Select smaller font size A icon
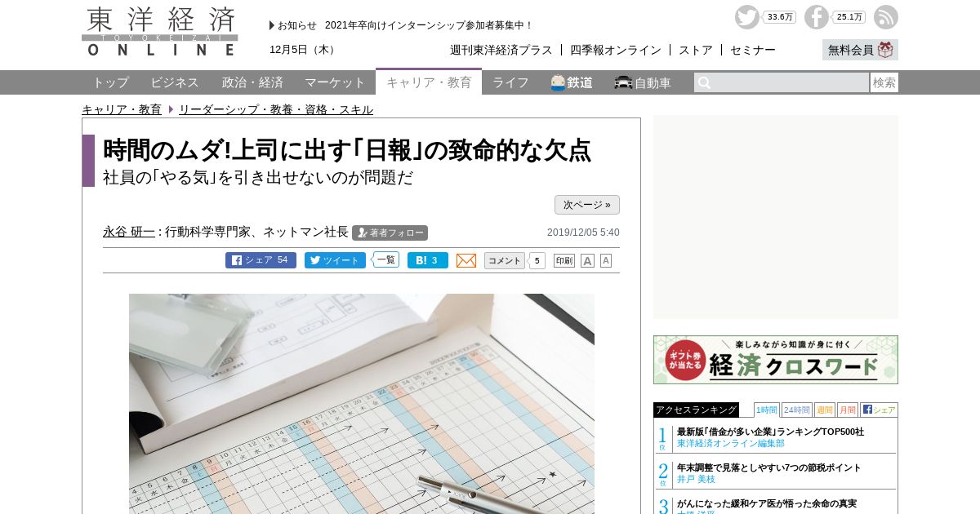The width and height of the screenshot is (980, 514). (606, 260)
